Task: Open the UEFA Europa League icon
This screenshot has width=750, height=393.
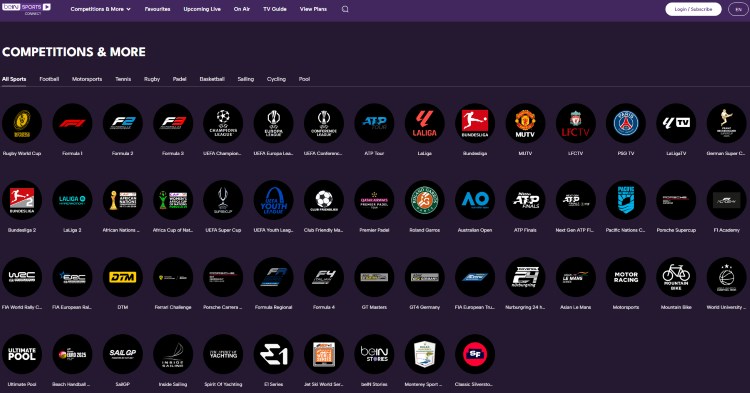Action: pos(274,123)
